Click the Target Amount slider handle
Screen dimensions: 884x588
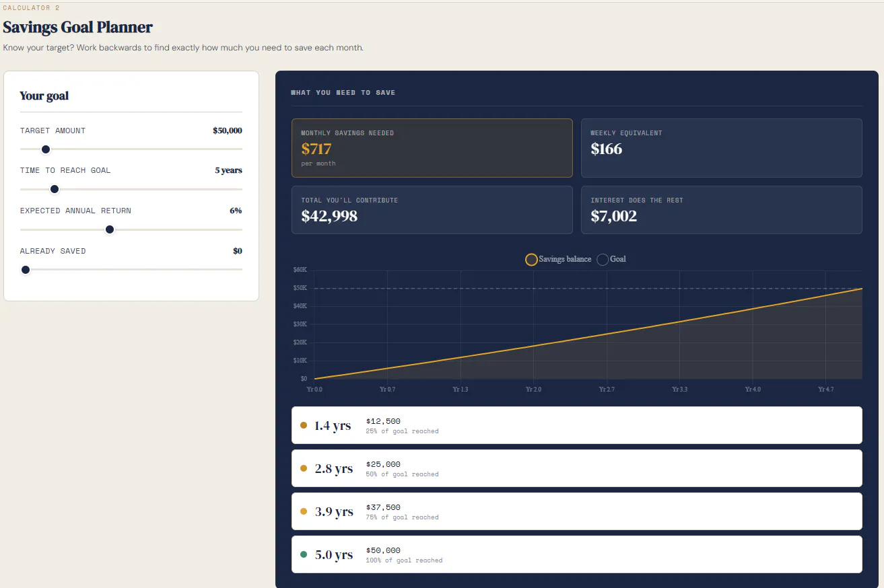46,149
